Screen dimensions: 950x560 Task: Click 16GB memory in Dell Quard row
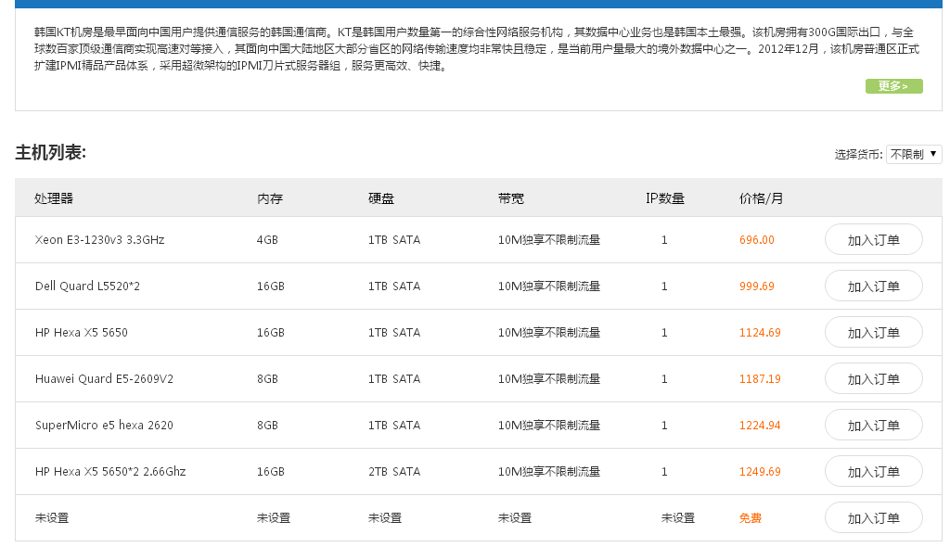270,286
